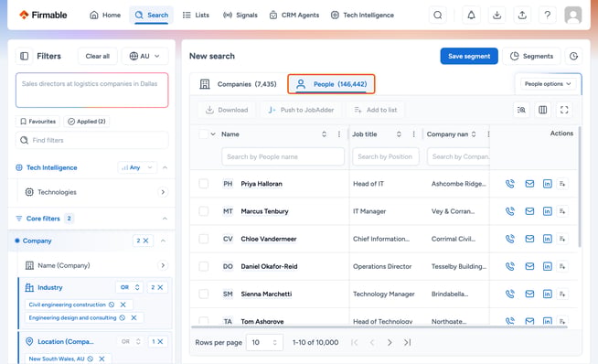
Task: Open Rows per page dropdown
Action: click(264, 342)
